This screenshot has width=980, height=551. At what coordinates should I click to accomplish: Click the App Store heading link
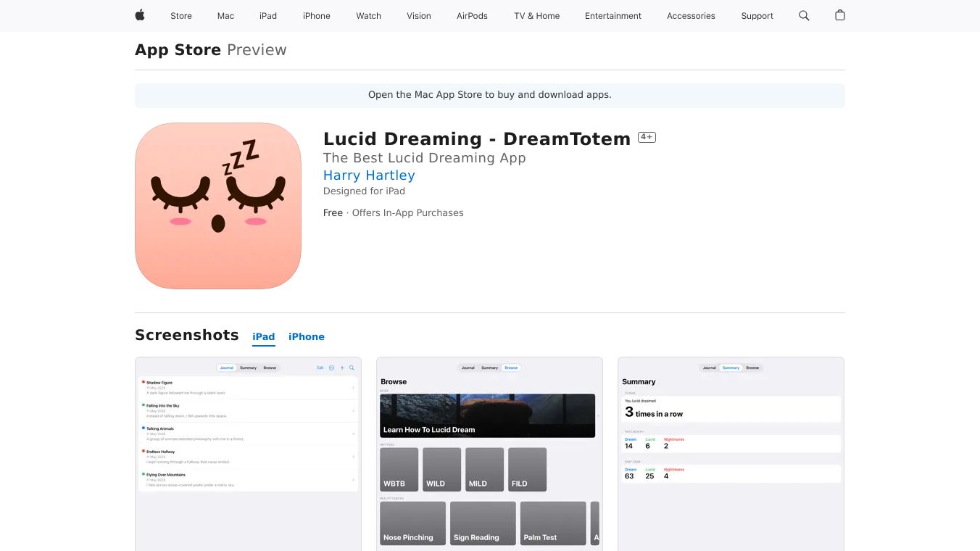pyautogui.click(x=178, y=50)
